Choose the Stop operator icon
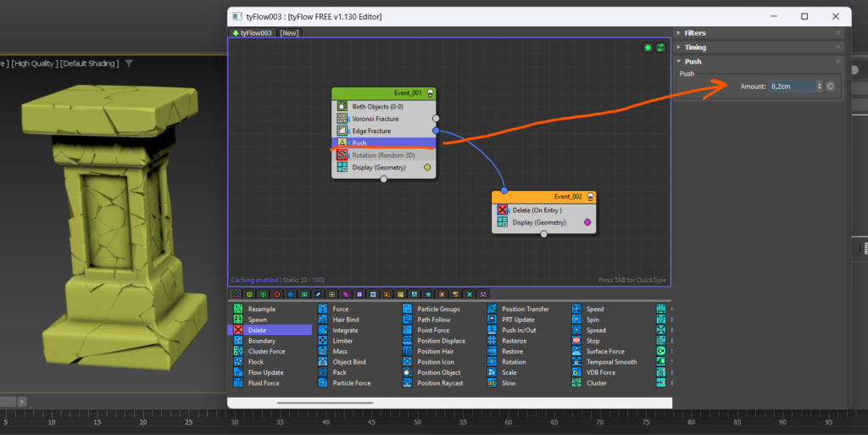The height and width of the screenshot is (435, 868). click(577, 341)
